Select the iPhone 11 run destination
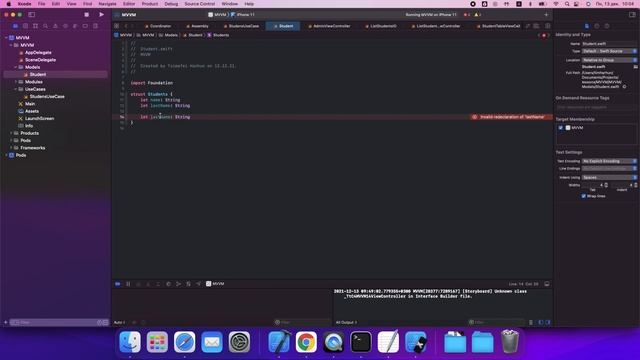Image resolution: width=640 pixels, height=360 pixels. (243, 15)
